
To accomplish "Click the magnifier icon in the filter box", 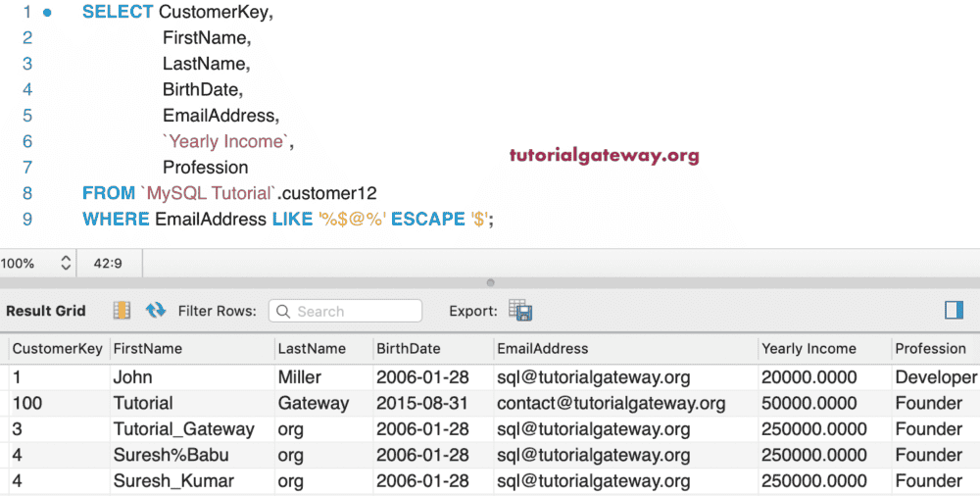I will [x=283, y=312].
